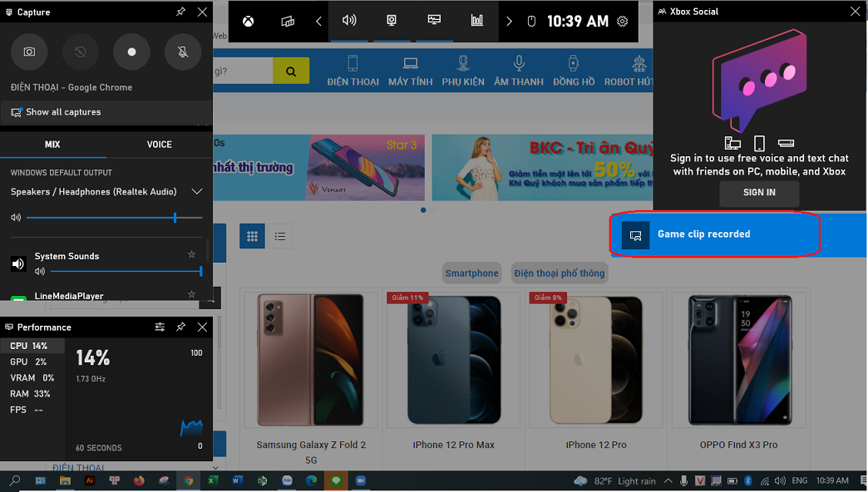Image resolution: width=868 pixels, height=492 pixels.
Task: Toggle the Audio widget in Game Bar
Action: point(349,21)
